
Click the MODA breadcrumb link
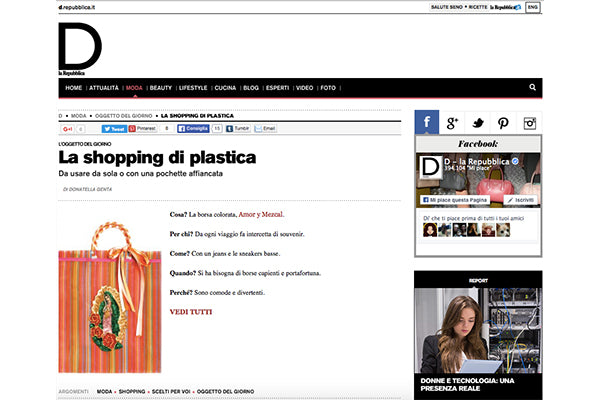[x=78, y=116]
